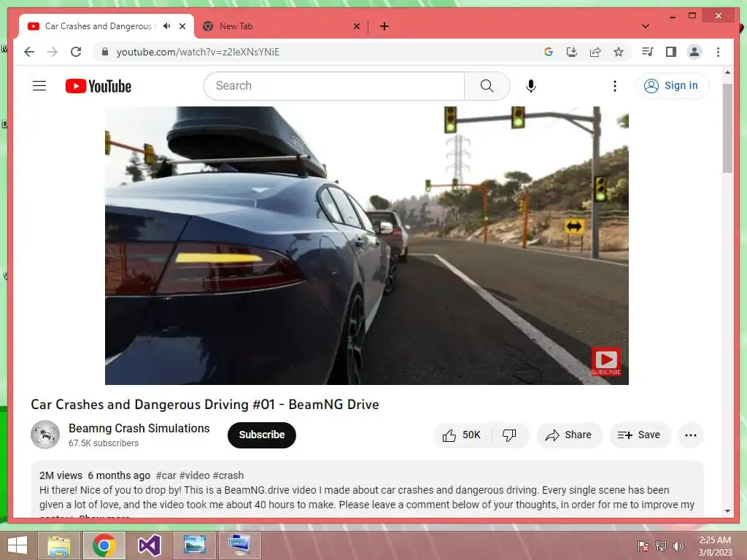This screenshot has width=747, height=560.
Task: Open Action Center flag in system tray
Action: pos(643,545)
